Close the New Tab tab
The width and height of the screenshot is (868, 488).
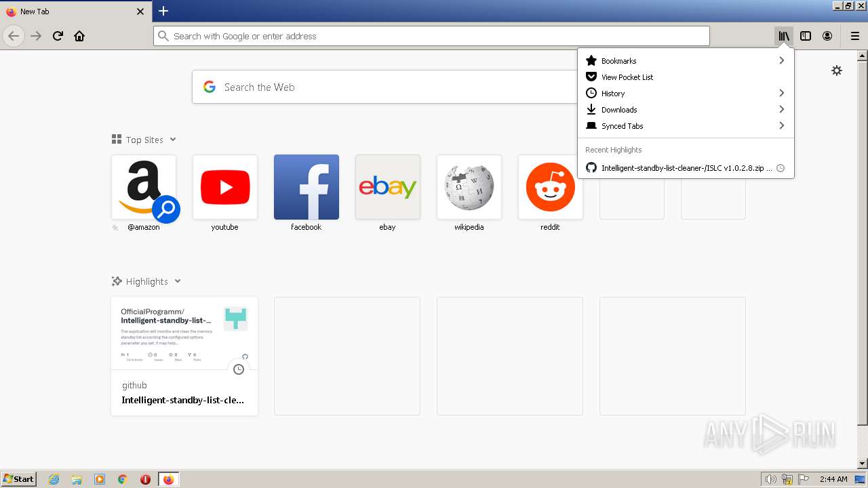coord(140,12)
